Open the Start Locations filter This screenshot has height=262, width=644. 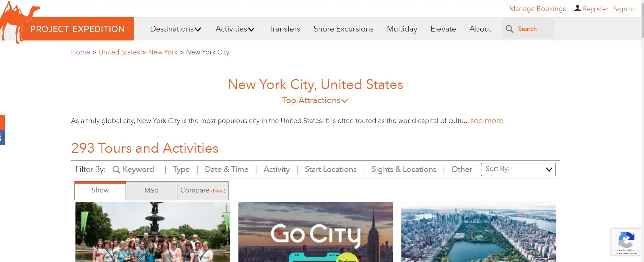(x=330, y=169)
